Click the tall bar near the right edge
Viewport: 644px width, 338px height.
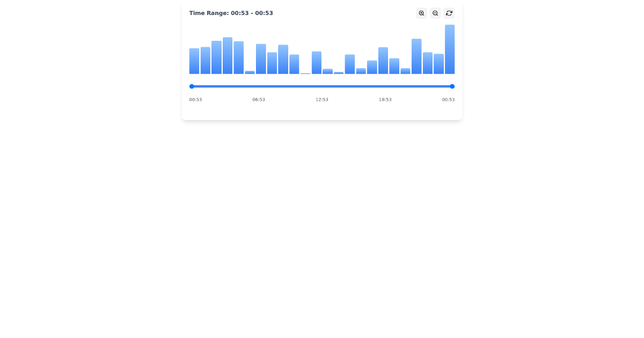pyautogui.click(x=416, y=56)
